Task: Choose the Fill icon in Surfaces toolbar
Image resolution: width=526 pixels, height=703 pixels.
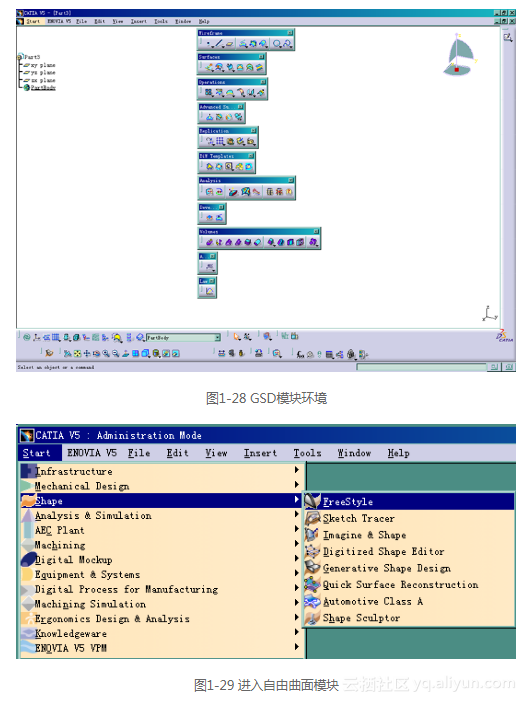Action: pos(240,68)
